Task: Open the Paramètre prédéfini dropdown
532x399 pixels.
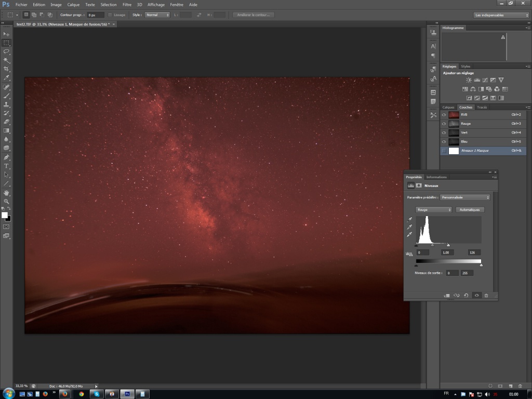Action: [465, 197]
